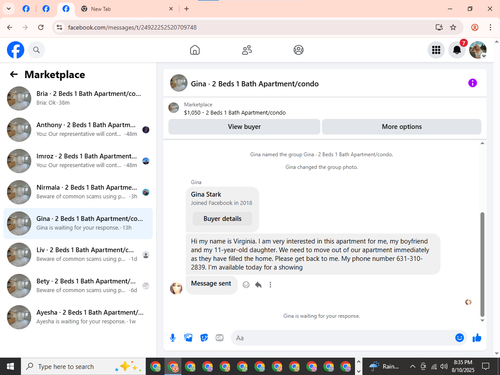Open Liv's apartment conversation
500x375 pixels.
[78, 255]
